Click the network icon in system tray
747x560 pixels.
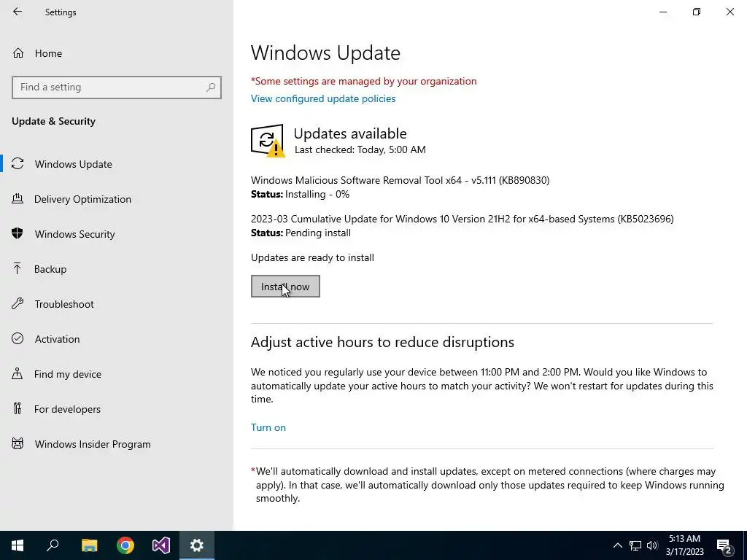pos(635,545)
